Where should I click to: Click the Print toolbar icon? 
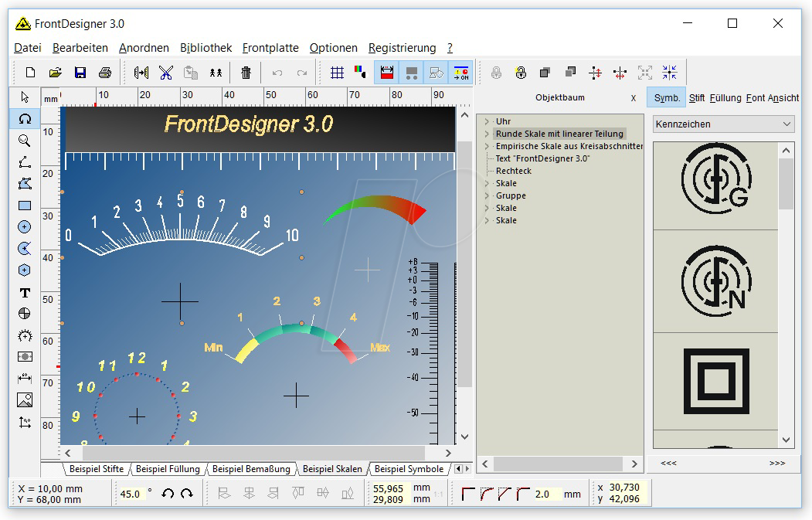coord(104,71)
